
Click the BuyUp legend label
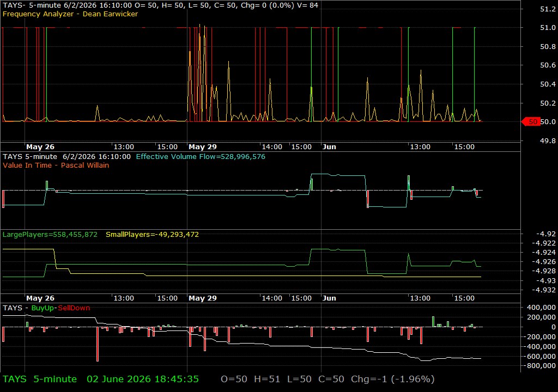pos(43,308)
